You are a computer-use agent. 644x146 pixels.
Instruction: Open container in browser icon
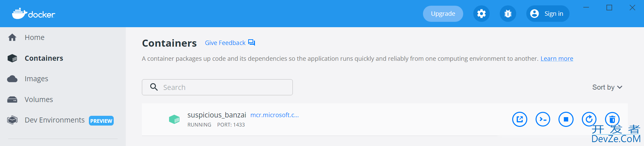pos(520,119)
